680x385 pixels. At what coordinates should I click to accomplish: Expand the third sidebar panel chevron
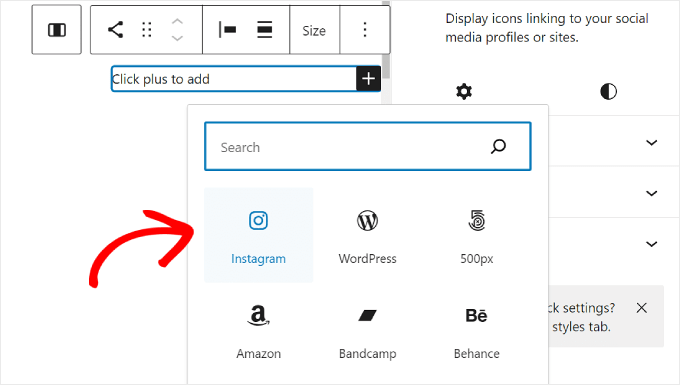651,244
